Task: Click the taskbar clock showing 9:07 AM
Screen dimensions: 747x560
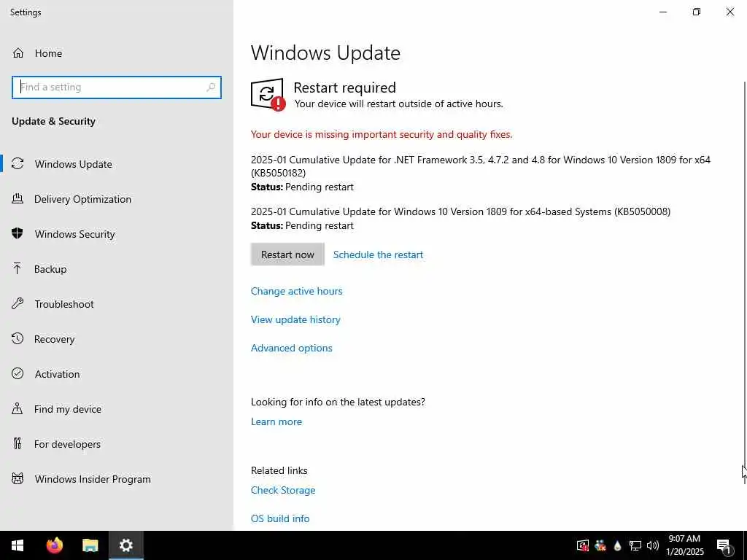Action: click(x=684, y=545)
